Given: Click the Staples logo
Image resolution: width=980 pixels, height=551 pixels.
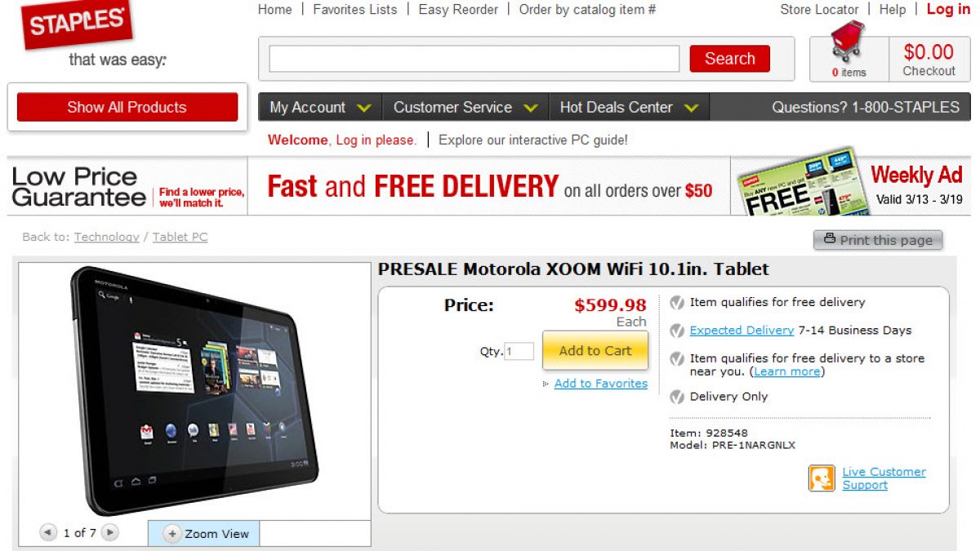Looking at the screenshot, I should pyautogui.click(x=77, y=24).
